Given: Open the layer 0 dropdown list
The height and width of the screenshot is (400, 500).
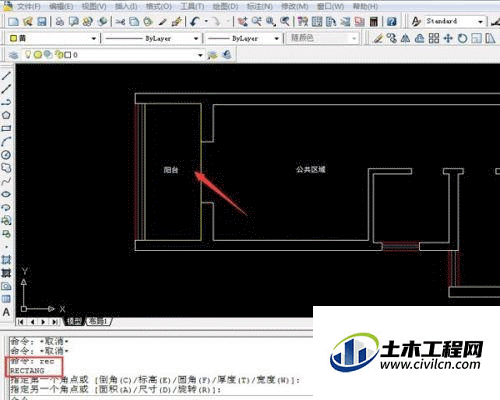Looking at the screenshot, I should 200,55.
